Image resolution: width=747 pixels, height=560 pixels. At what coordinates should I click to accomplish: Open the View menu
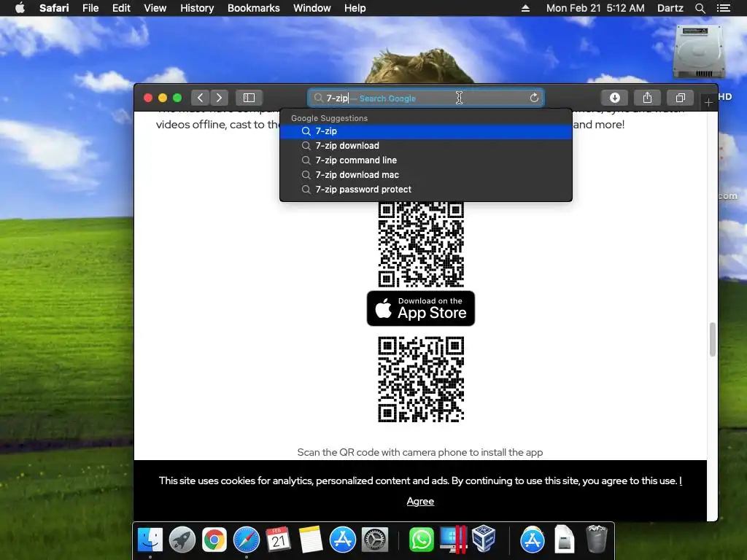pyautogui.click(x=155, y=8)
